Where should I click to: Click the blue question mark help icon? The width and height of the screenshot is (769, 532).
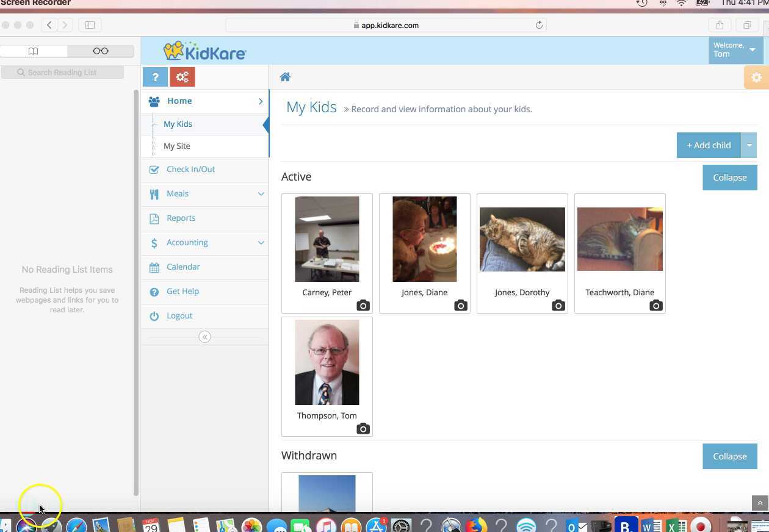(155, 77)
